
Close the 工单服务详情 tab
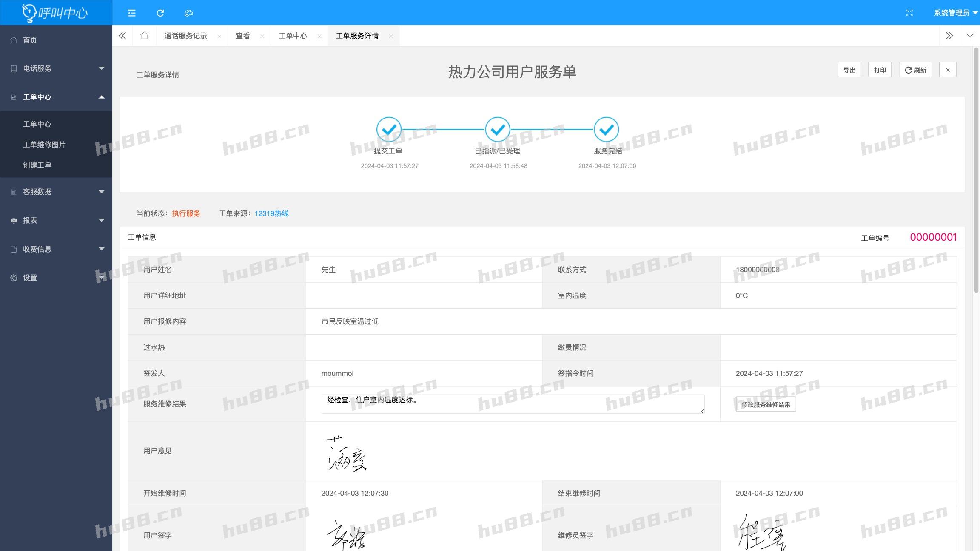coord(391,37)
